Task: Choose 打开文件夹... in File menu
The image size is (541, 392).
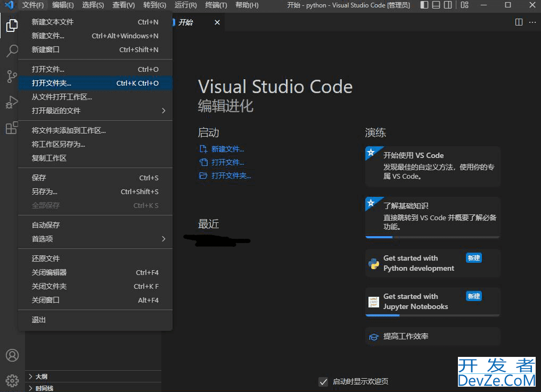Action: [x=95, y=83]
